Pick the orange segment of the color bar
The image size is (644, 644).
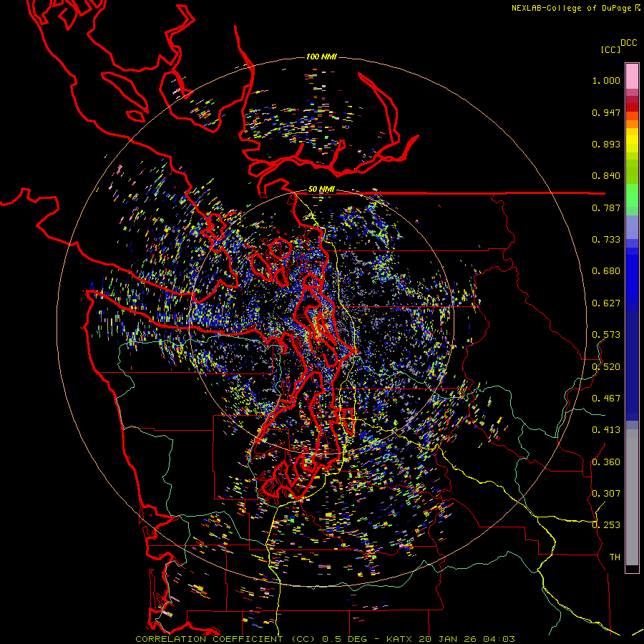pos(632,124)
